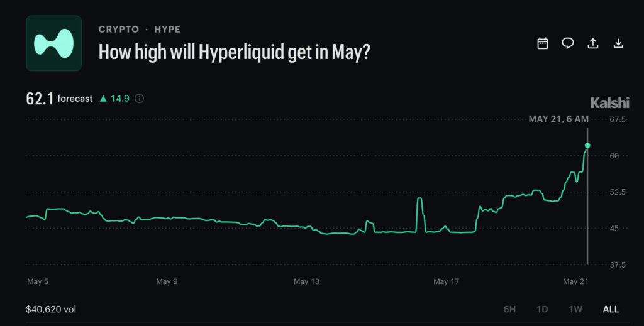The height and width of the screenshot is (326, 644).
Task: Click the Hyperliquid logo thumbnail
Action: (x=54, y=43)
